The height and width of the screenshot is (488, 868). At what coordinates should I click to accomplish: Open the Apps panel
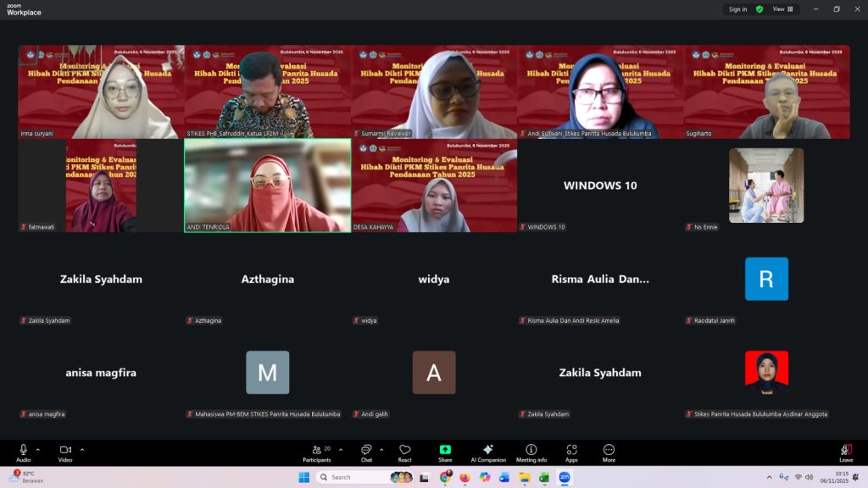(x=571, y=452)
